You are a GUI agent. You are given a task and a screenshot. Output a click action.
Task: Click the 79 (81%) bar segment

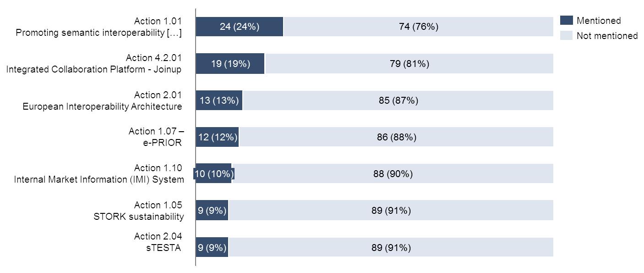pyautogui.click(x=409, y=64)
